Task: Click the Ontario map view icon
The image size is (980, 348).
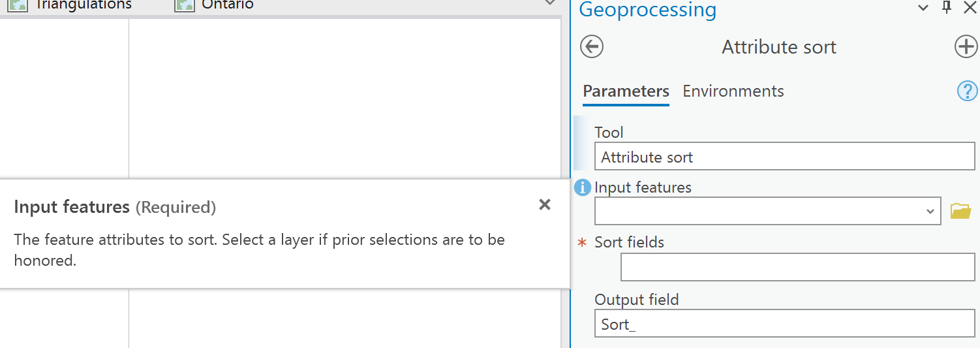Action: coord(185,5)
